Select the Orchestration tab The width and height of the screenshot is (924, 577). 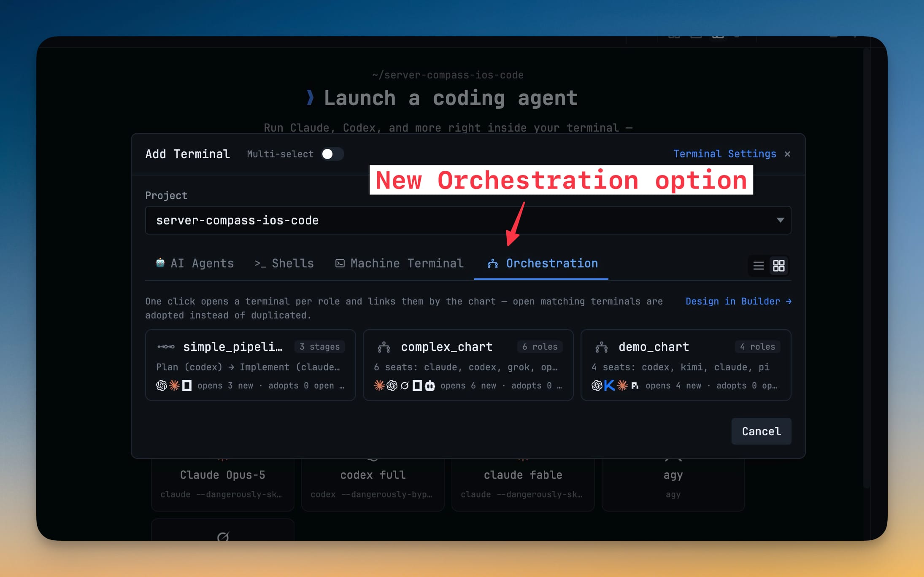click(542, 264)
